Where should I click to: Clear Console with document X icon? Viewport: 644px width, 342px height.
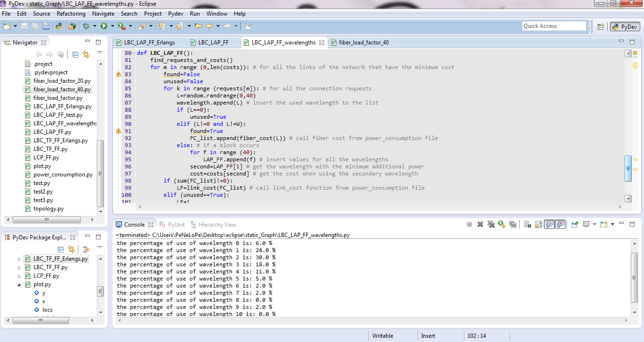click(527, 224)
